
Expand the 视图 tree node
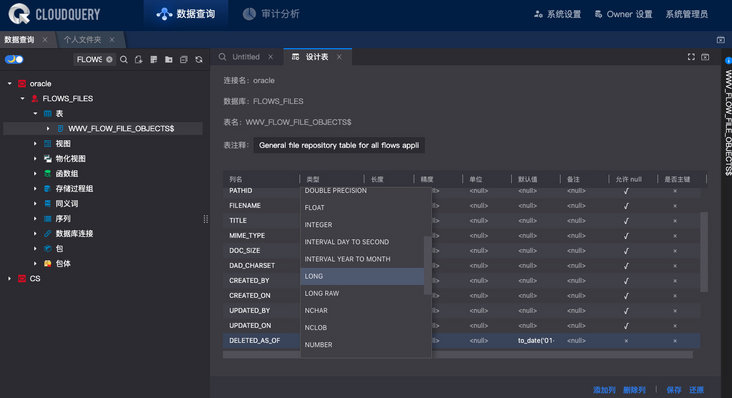click(35, 144)
